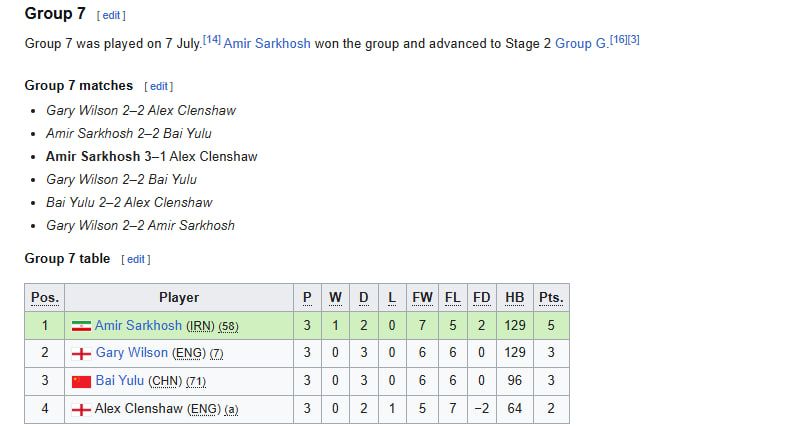This screenshot has width=805, height=430.
Task: Open Amir Sarkhosh player link in table
Action: coord(138,325)
